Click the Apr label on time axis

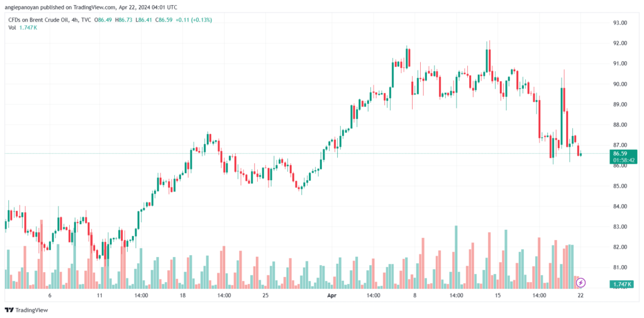[x=331, y=295]
